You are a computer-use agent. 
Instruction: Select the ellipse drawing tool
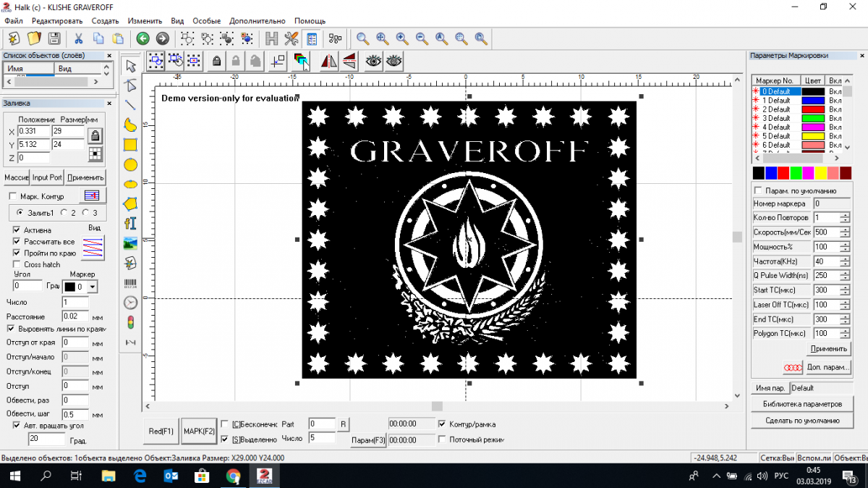click(131, 184)
